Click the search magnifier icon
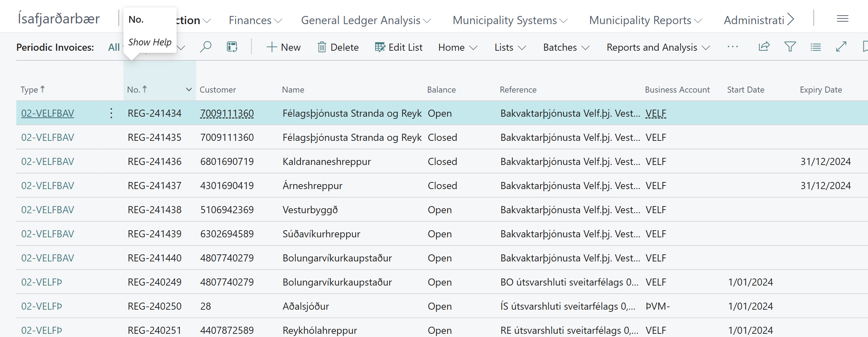 [205, 47]
